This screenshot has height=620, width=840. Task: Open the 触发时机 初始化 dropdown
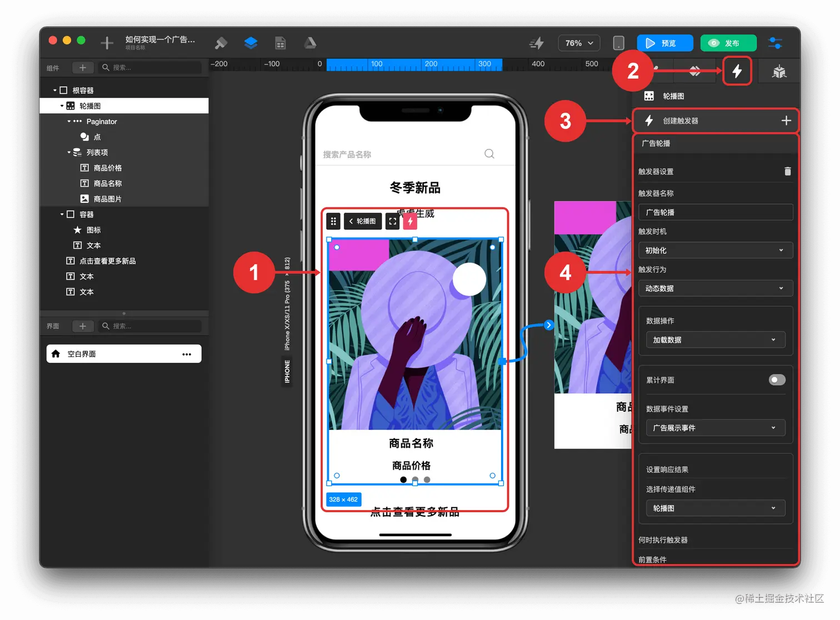716,250
